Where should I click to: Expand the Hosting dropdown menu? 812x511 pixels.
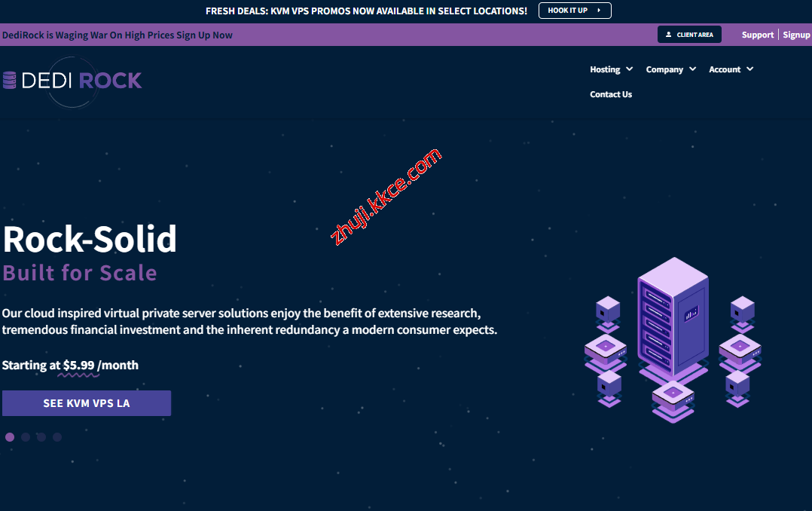pyautogui.click(x=611, y=69)
